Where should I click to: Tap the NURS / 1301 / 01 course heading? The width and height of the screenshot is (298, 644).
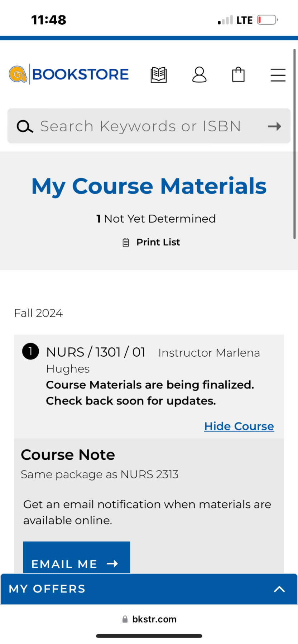(x=96, y=352)
